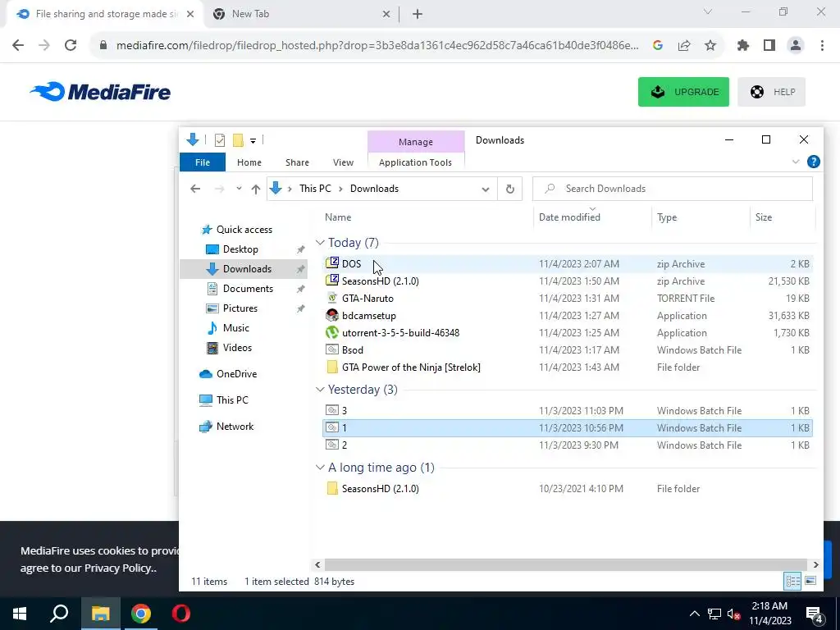The width and height of the screenshot is (840, 630).
Task: Click the Search Downloads field
Action: click(673, 189)
